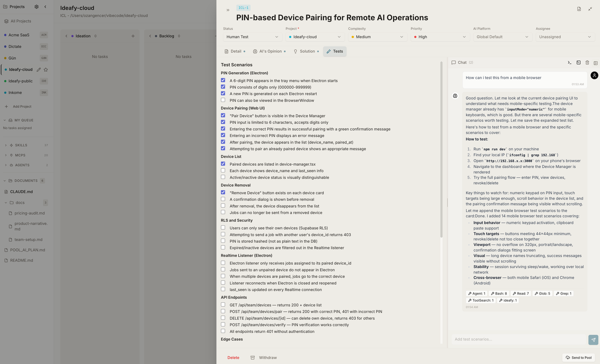
Task: Uncheck "Pair Device button is visible" scenario
Action: tap(223, 115)
